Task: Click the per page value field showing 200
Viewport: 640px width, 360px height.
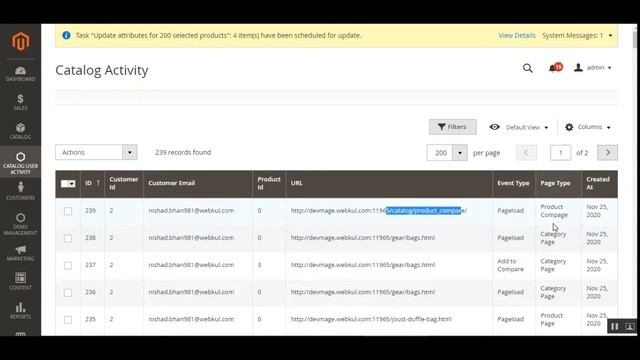Action: 440,153
